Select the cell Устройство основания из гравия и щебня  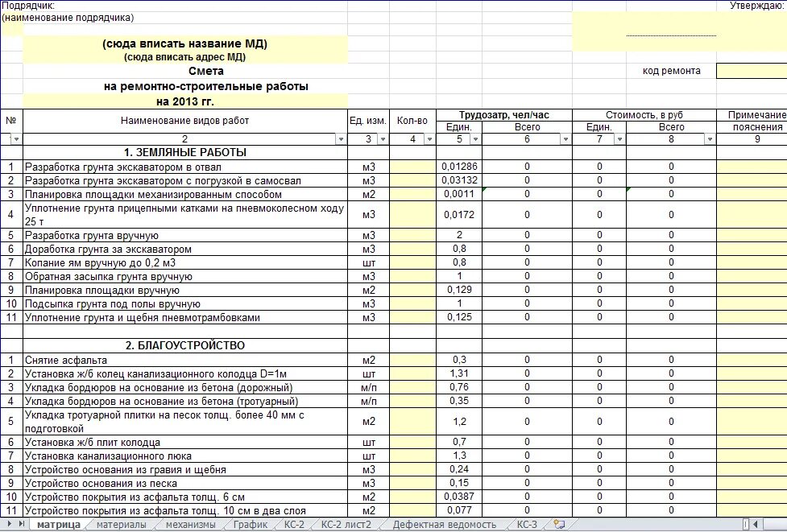click(x=185, y=470)
